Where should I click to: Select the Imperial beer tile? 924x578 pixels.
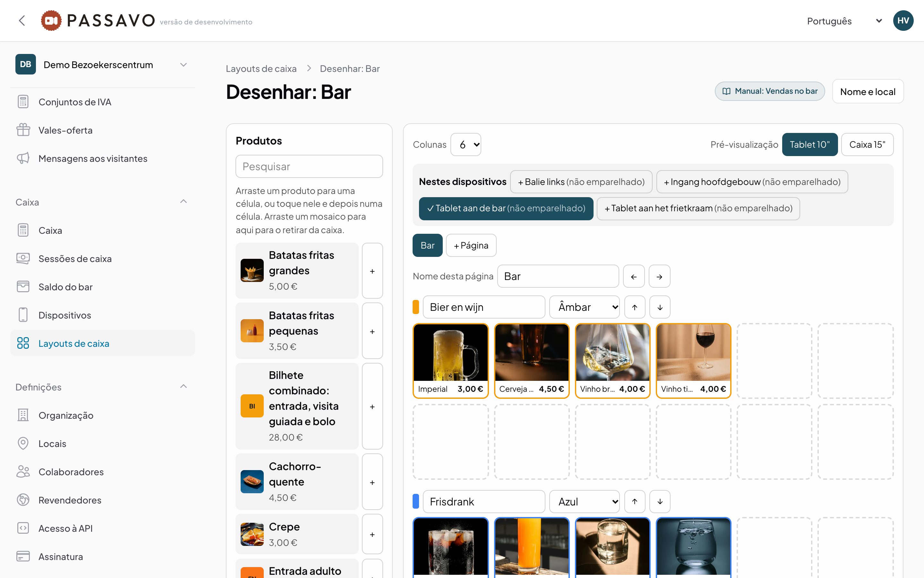[450, 361]
